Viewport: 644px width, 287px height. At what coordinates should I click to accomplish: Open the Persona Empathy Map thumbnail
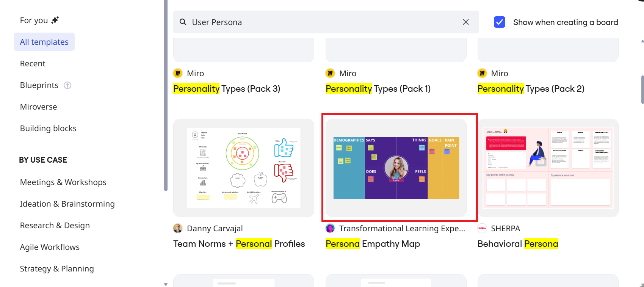[396, 168]
